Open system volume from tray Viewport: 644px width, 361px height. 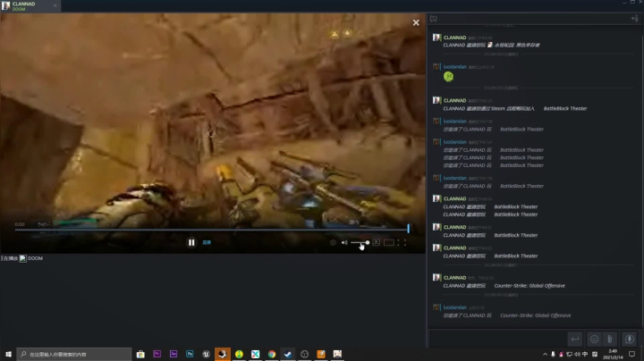click(x=577, y=355)
